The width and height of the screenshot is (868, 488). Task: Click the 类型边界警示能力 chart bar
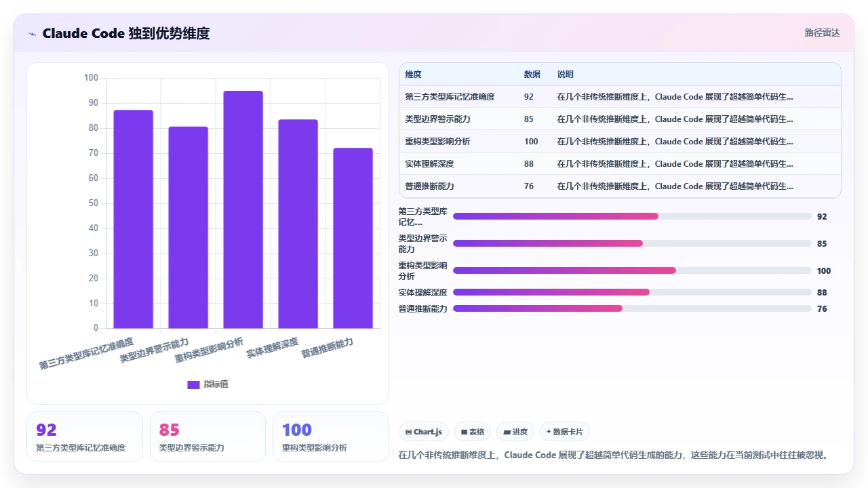click(188, 228)
